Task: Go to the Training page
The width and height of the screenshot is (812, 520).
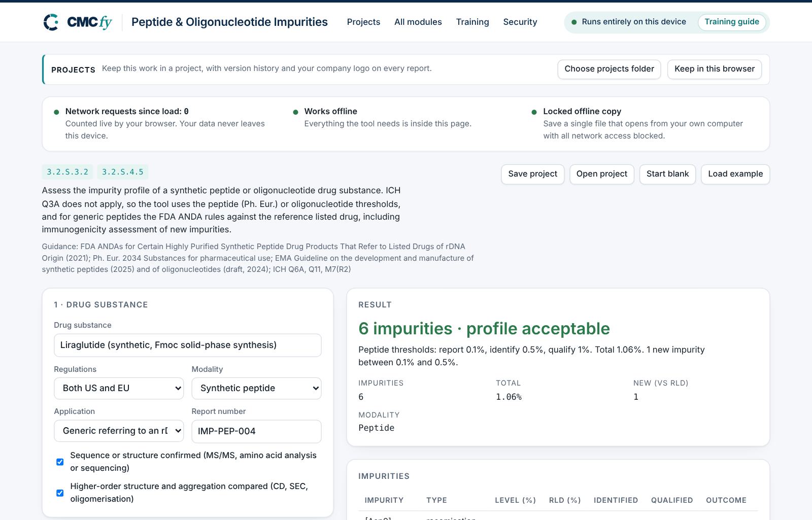Action: (472, 22)
